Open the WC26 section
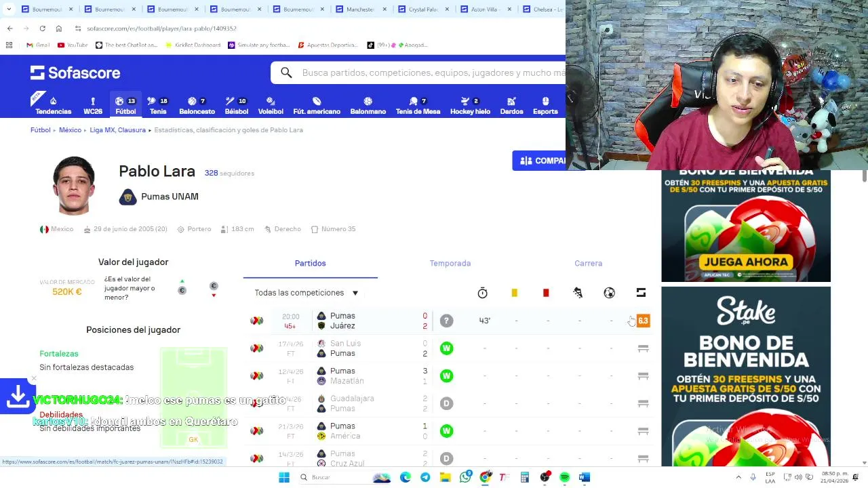The image size is (868, 488). 93,105
